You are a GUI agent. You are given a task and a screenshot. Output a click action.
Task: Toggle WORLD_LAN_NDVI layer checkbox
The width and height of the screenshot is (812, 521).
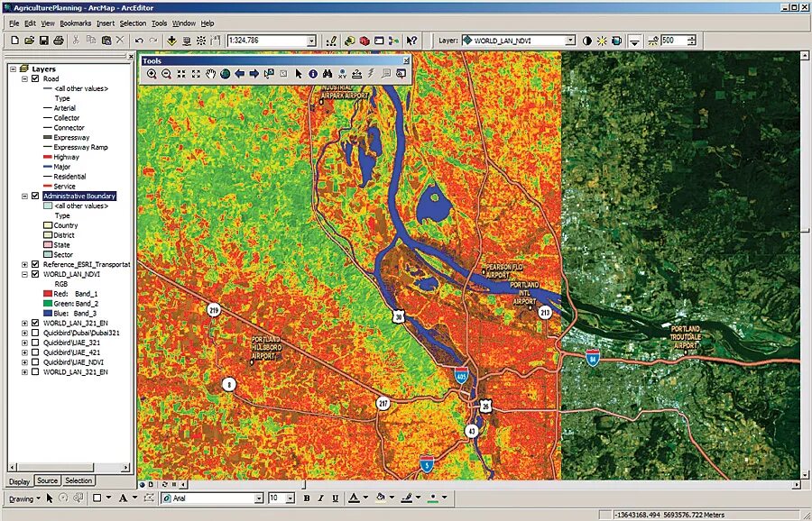pos(35,274)
